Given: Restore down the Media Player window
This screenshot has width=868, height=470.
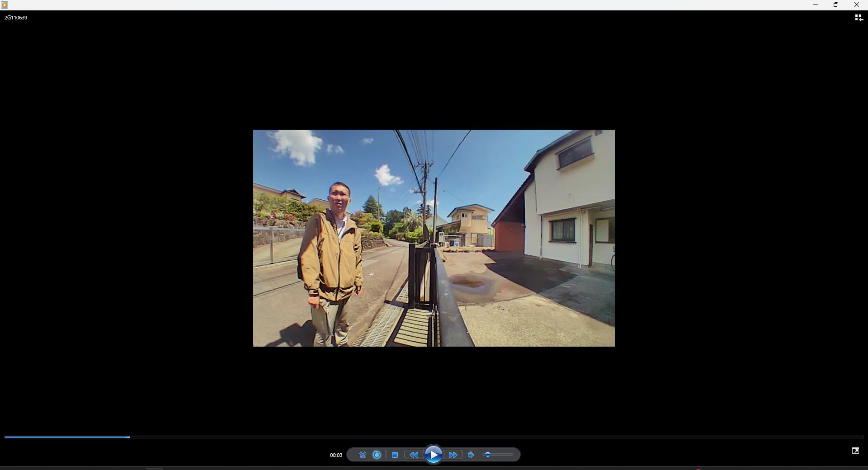Looking at the screenshot, I should point(836,5).
